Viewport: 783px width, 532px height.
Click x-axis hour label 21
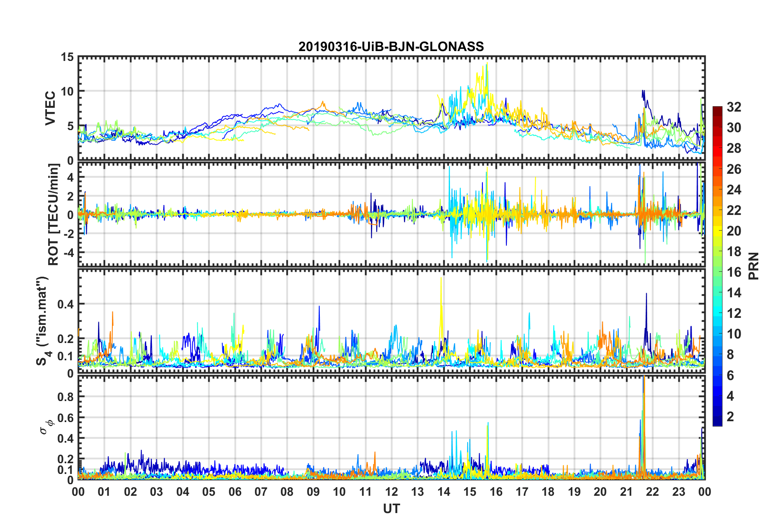click(x=627, y=492)
